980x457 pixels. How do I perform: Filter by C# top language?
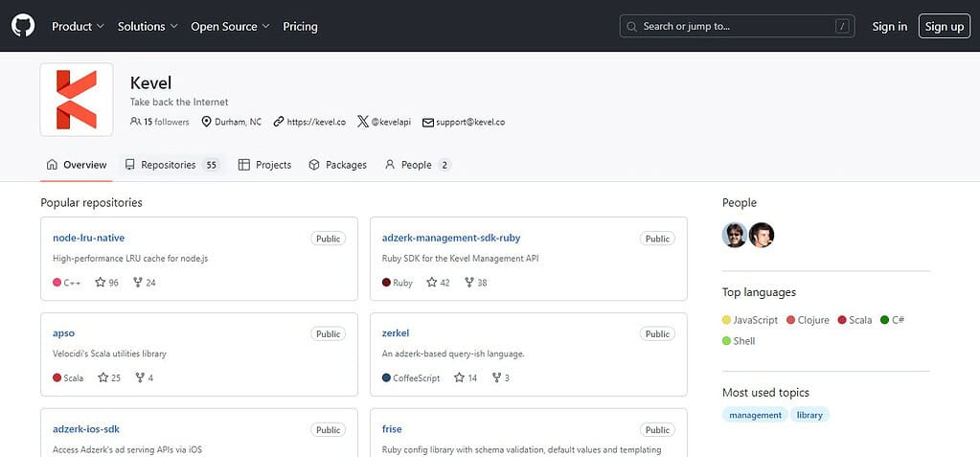pos(893,320)
